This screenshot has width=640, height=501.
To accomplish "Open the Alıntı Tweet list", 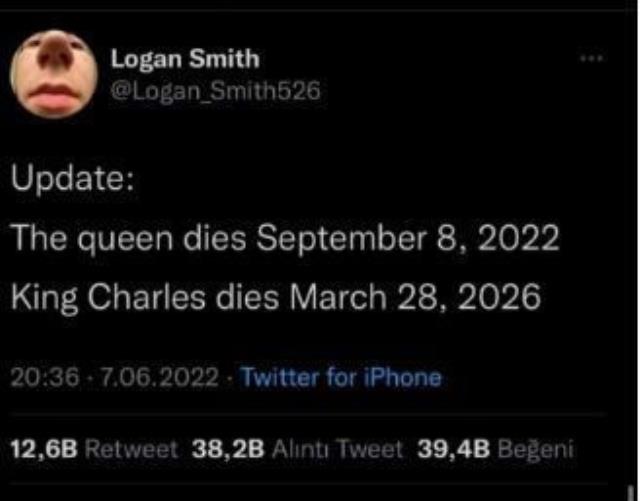I will 337,450.
